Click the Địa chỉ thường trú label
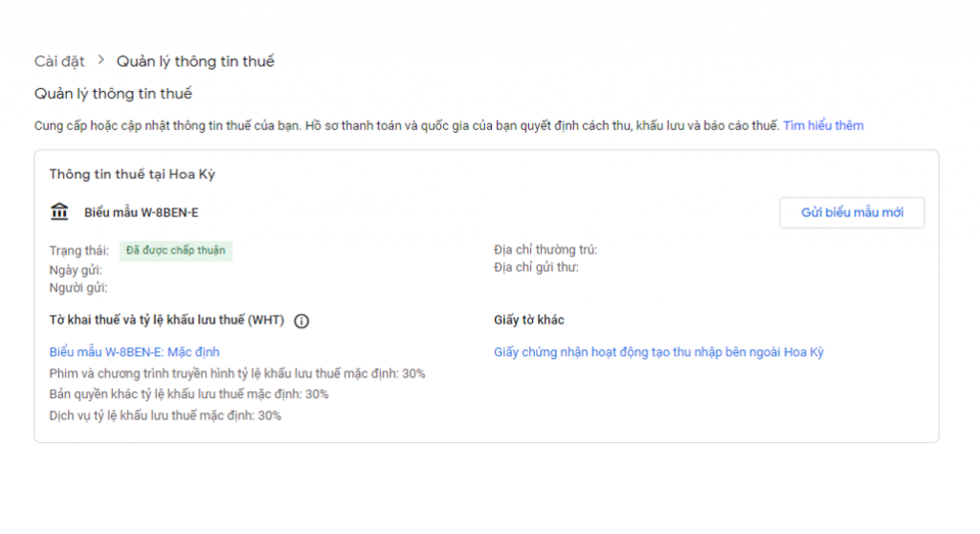Screen dimensions: 980x534 pyautogui.click(x=546, y=250)
